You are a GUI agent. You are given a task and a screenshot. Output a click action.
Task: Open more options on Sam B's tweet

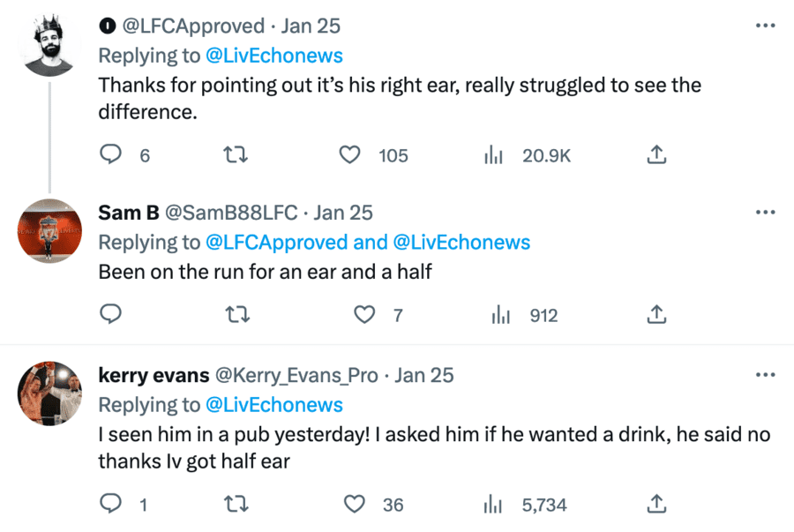click(x=765, y=213)
